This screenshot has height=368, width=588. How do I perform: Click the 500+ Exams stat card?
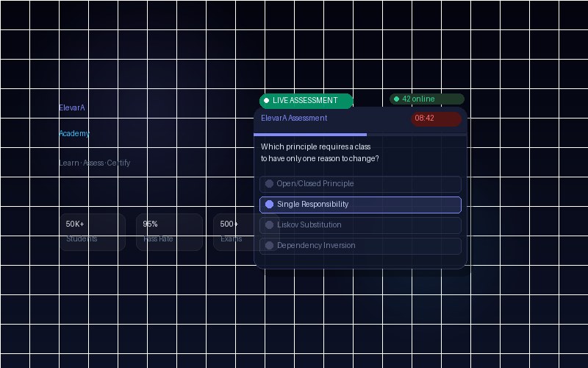(246, 232)
